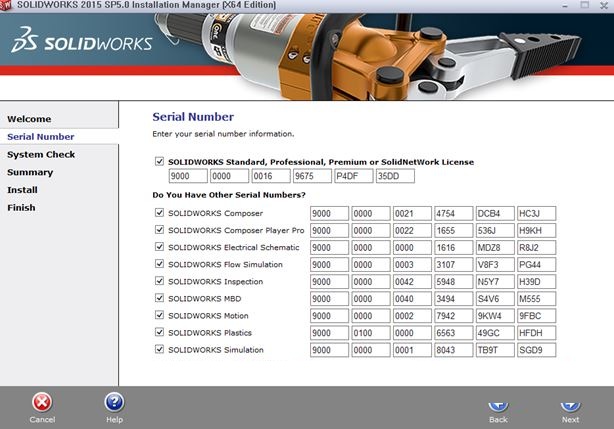The image size is (614, 429).
Task: Click Simulation field TB9T
Action: point(495,350)
